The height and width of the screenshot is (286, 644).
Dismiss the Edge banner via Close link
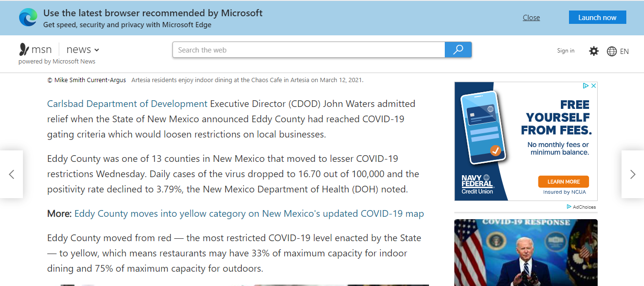tap(531, 18)
